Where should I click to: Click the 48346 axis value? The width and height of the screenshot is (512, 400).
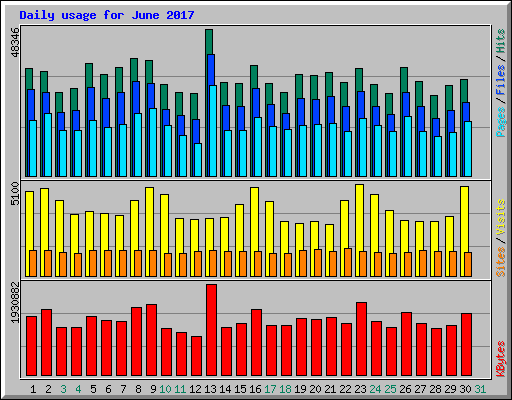[x=15, y=42]
